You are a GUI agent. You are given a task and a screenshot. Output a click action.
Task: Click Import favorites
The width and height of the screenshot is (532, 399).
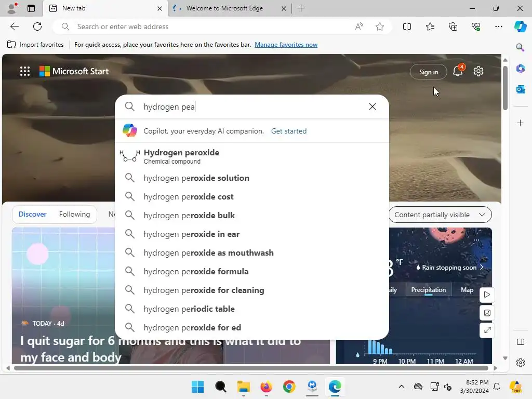35,45
